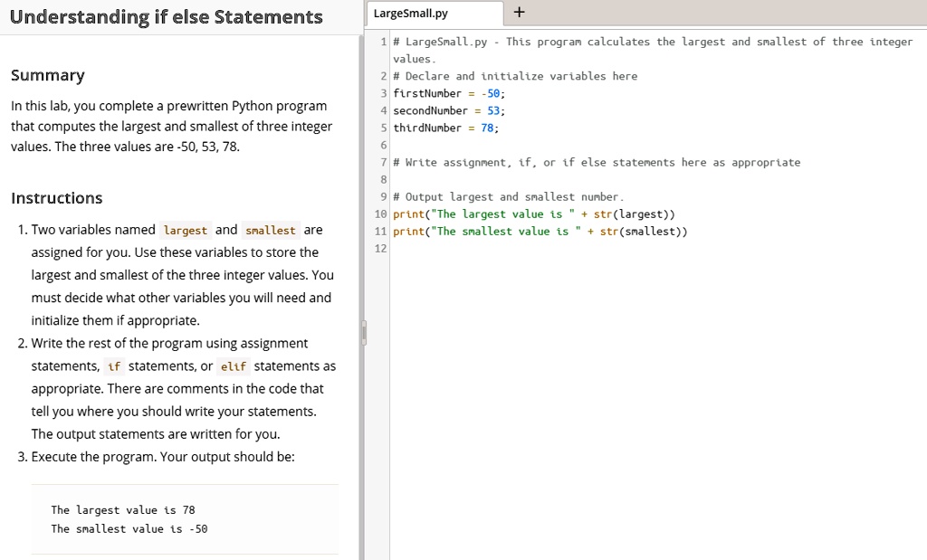Click the 'Understanding if else Statements' title

(167, 17)
